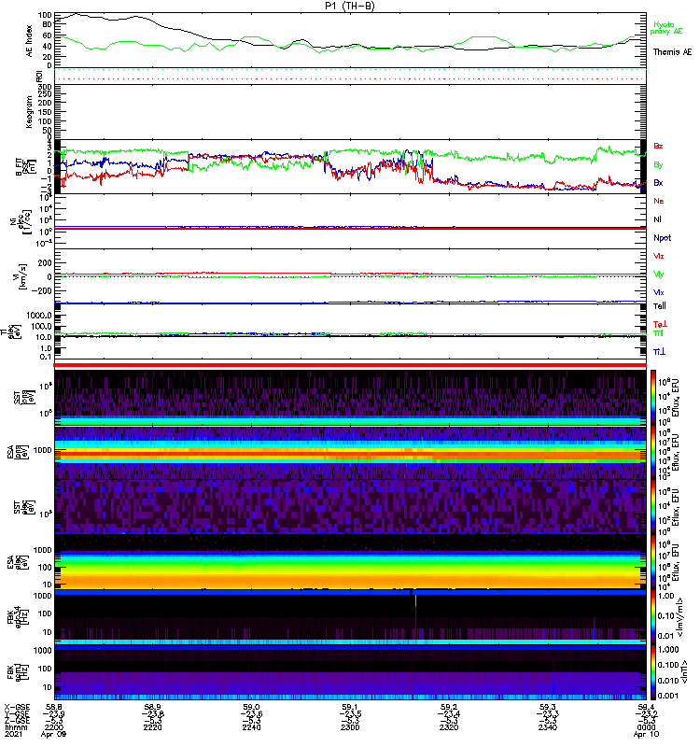Select the red Ne legend label
The image size is (700, 747).
pos(659,201)
